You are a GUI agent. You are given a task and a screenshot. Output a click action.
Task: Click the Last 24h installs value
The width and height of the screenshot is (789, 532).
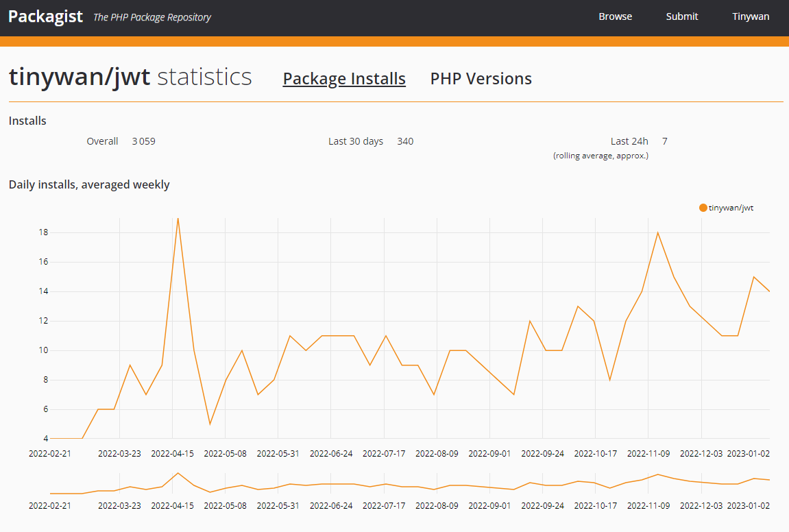tap(664, 141)
